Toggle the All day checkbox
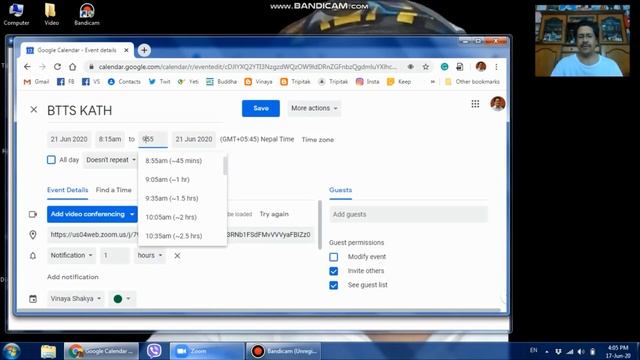The image size is (640, 360). (51, 160)
